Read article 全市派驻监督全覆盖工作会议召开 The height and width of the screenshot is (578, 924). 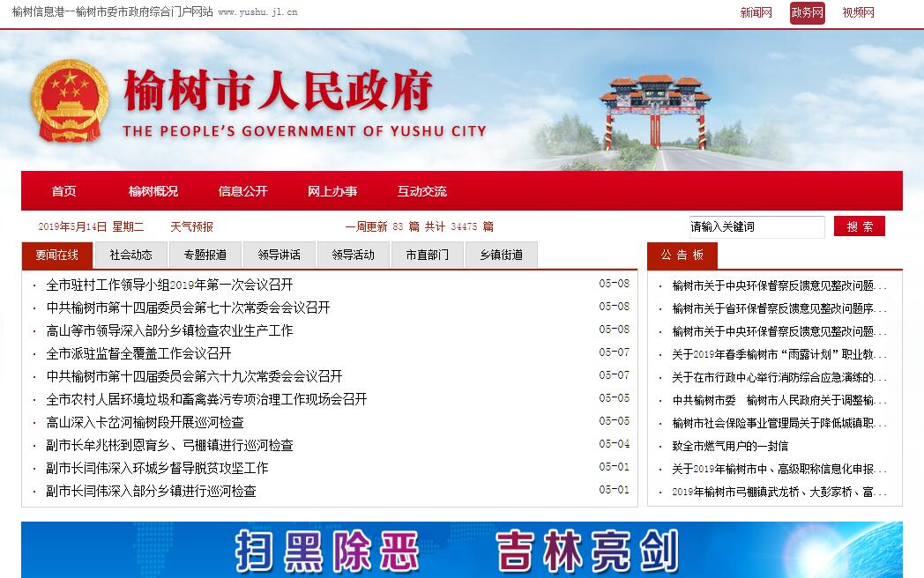tap(138, 353)
